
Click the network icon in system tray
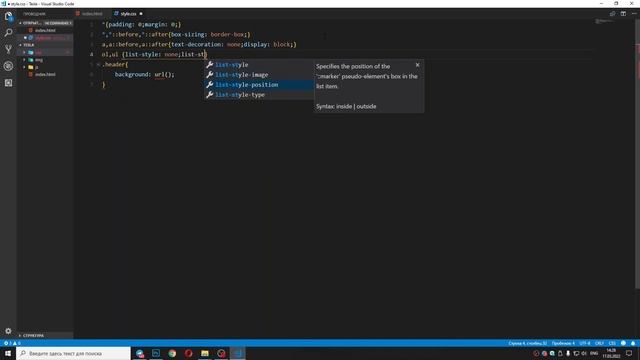coord(576,353)
